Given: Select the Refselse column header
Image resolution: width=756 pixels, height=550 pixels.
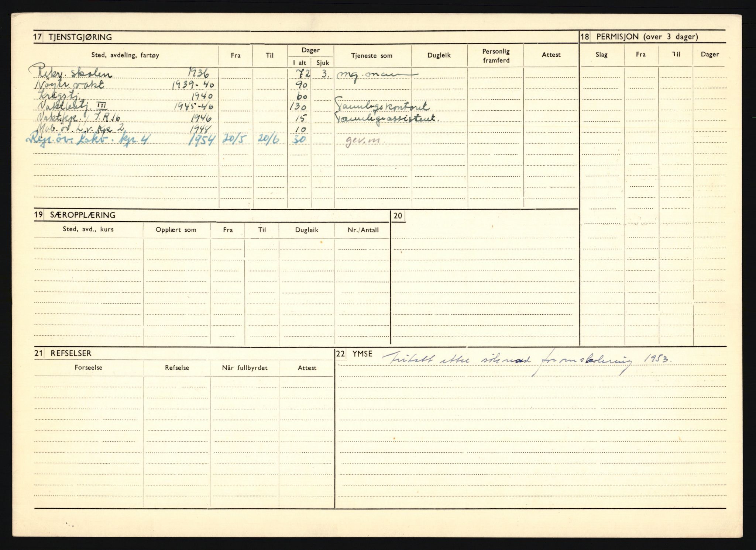Looking at the screenshot, I should point(177,368).
